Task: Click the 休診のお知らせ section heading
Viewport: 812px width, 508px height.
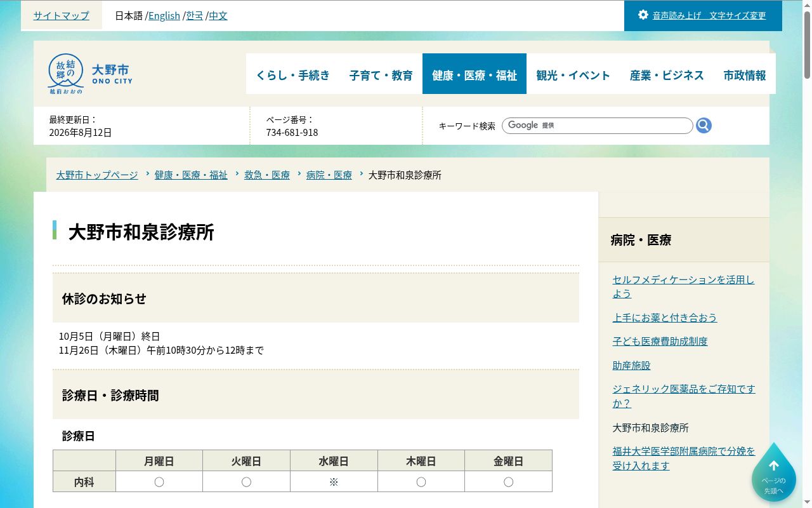Action: (x=104, y=298)
